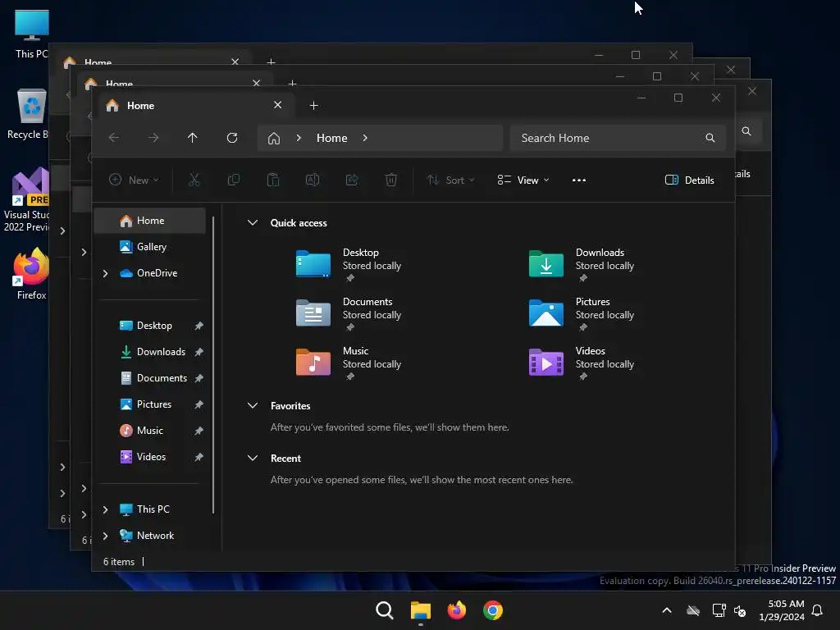Open notifications bell in taskbar
Viewport: 840px width, 630px height.
[818, 610]
